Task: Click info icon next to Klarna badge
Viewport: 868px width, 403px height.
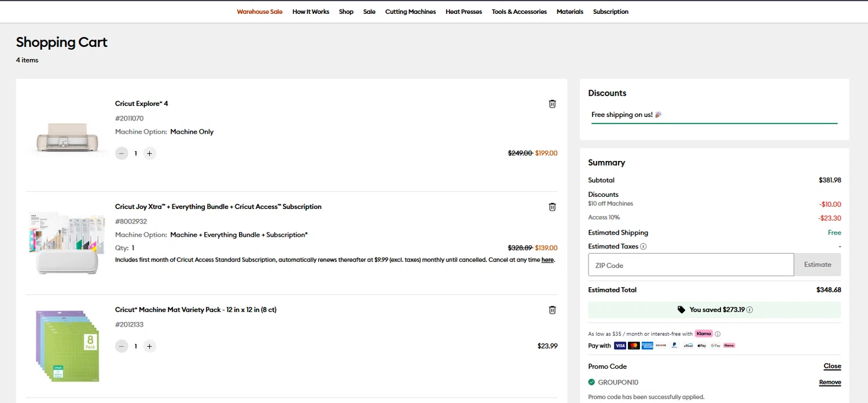Action: (x=718, y=334)
